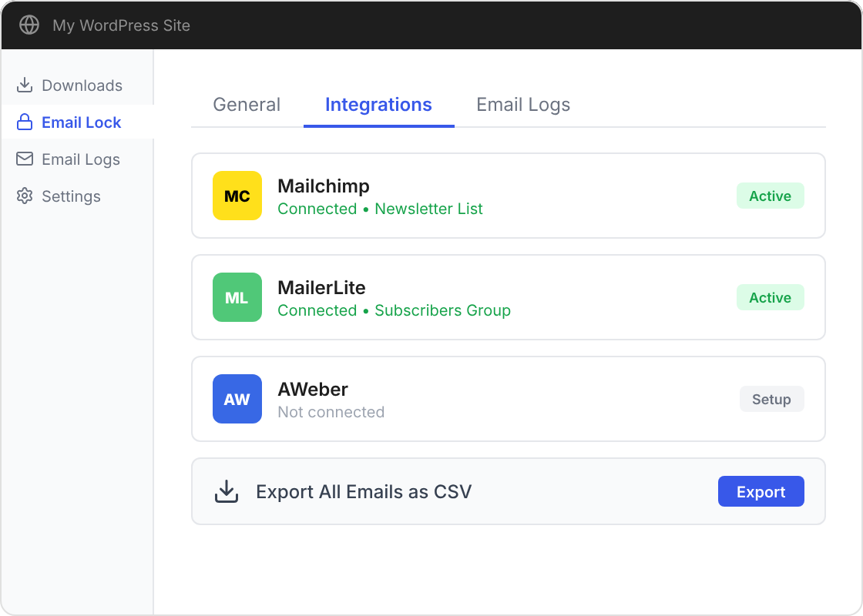Open the Subscribers Group link under MailerLite

point(442,310)
